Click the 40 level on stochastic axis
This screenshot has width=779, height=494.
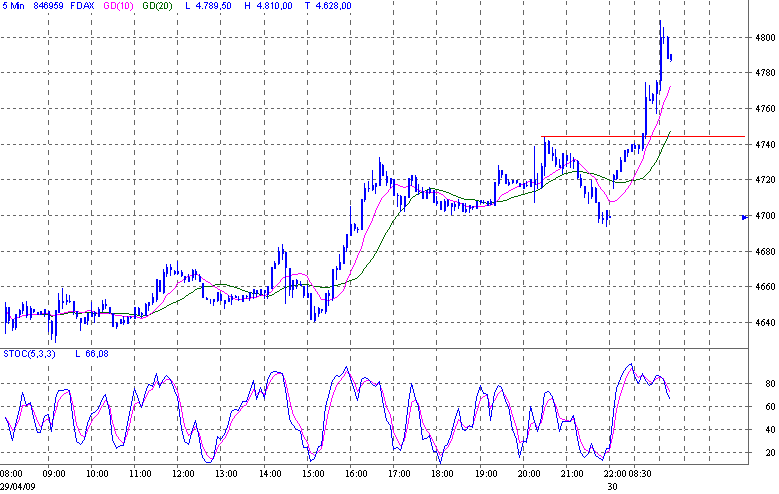(770, 430)
